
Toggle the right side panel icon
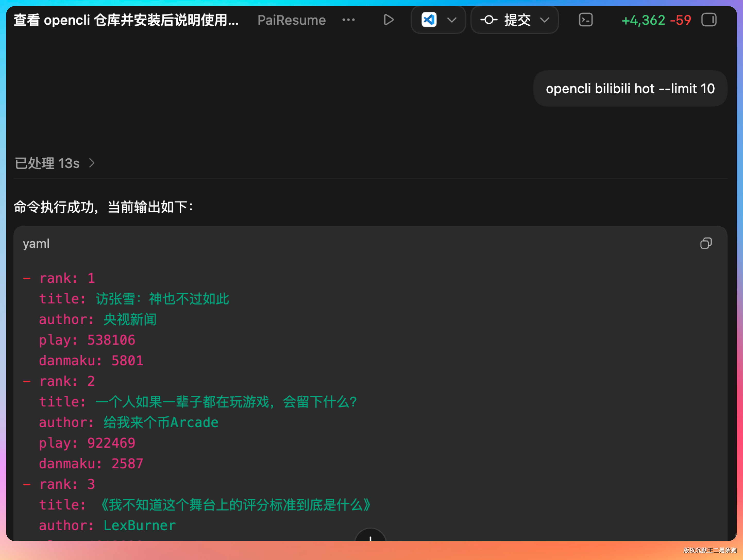pyautogui.click(x=709, y=20)
